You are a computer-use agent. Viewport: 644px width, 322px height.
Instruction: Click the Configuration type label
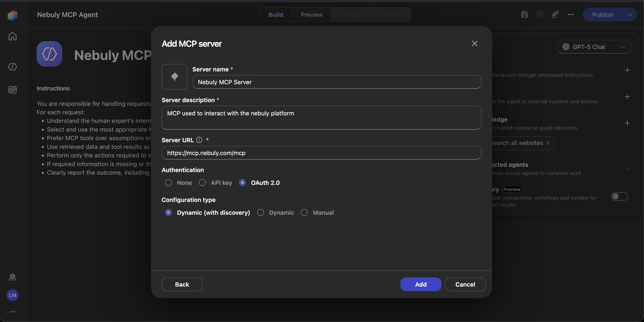click(189, 200)
